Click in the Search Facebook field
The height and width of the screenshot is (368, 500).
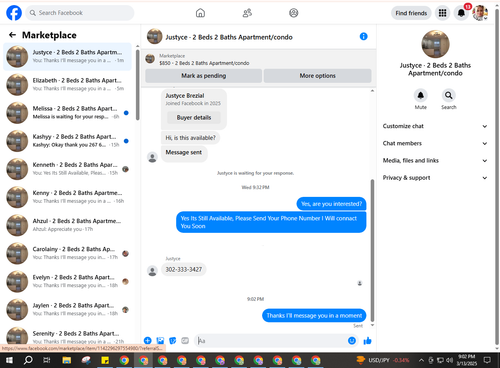(80, 13)
